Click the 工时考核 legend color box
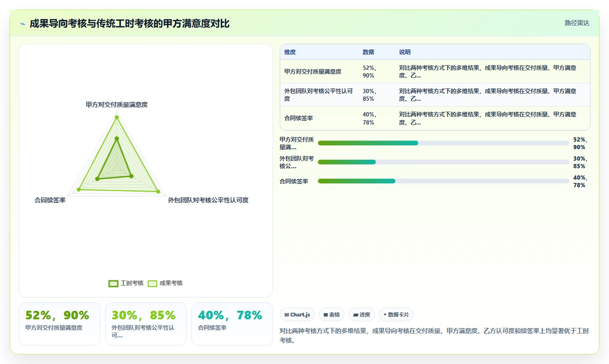The image size is (609, 364). tap(113, 283)
